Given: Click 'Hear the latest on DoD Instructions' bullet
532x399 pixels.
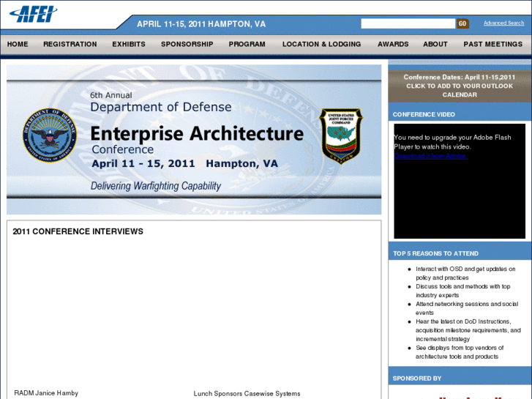Looking at the screenshot, I should [468, 330].
